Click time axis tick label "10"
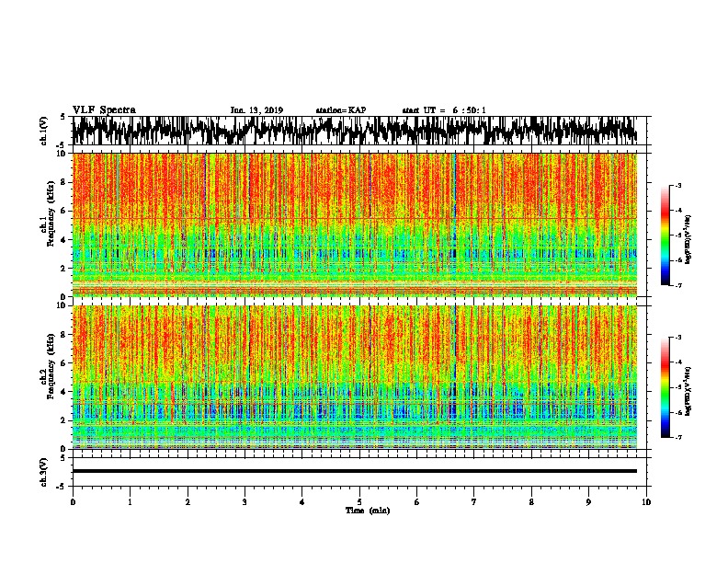This screenshot has height=563, width=728. click(646, 502)
